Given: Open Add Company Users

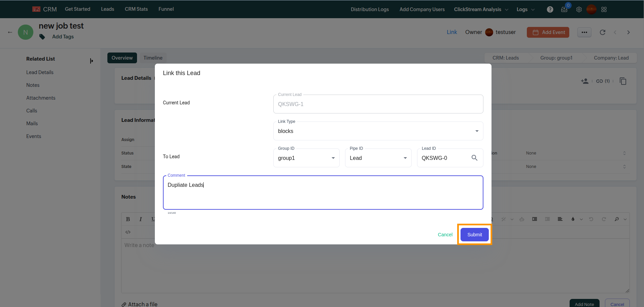Looking at the screenshot, I should [422, 9].
